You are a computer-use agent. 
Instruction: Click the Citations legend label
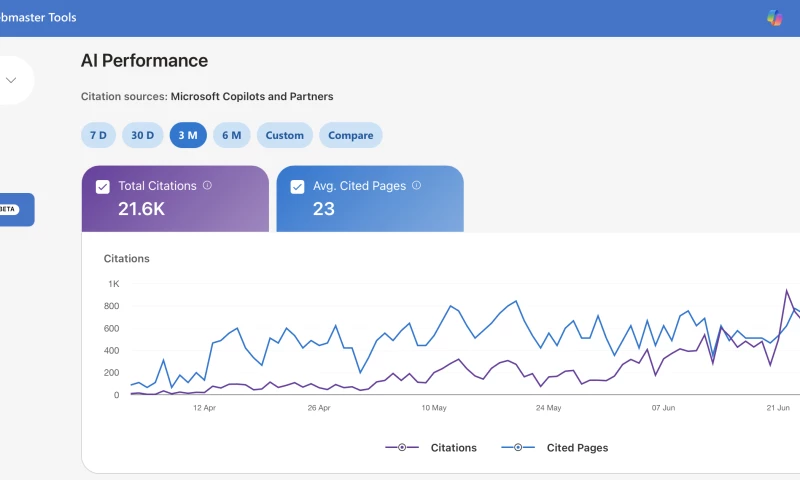(x=454, y=447)
